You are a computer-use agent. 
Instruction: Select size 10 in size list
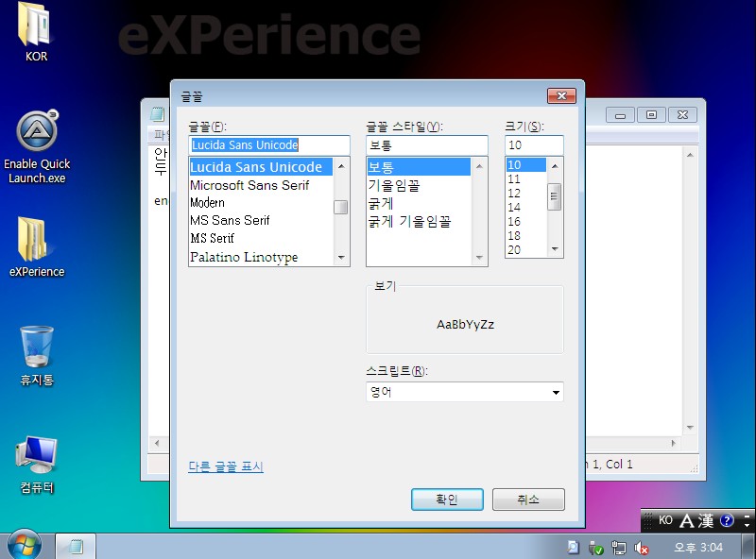click(x=526, y=165)
